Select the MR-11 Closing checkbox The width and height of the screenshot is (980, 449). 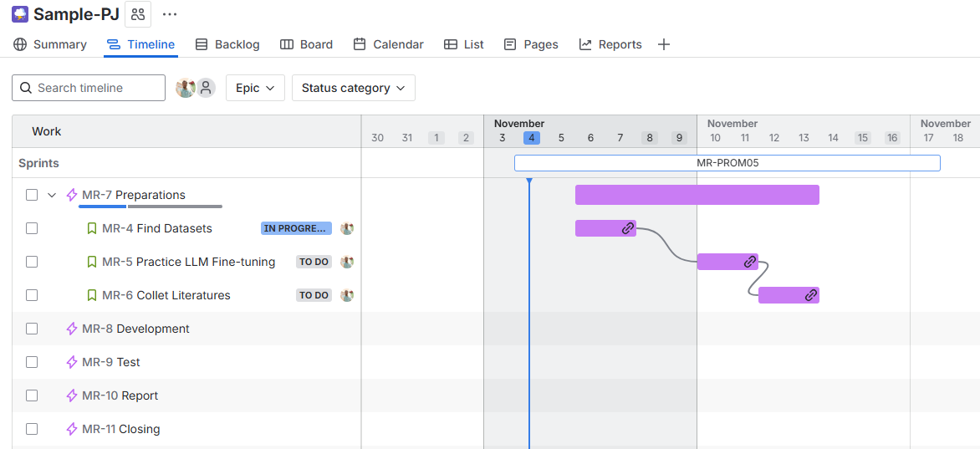(32, 429)
